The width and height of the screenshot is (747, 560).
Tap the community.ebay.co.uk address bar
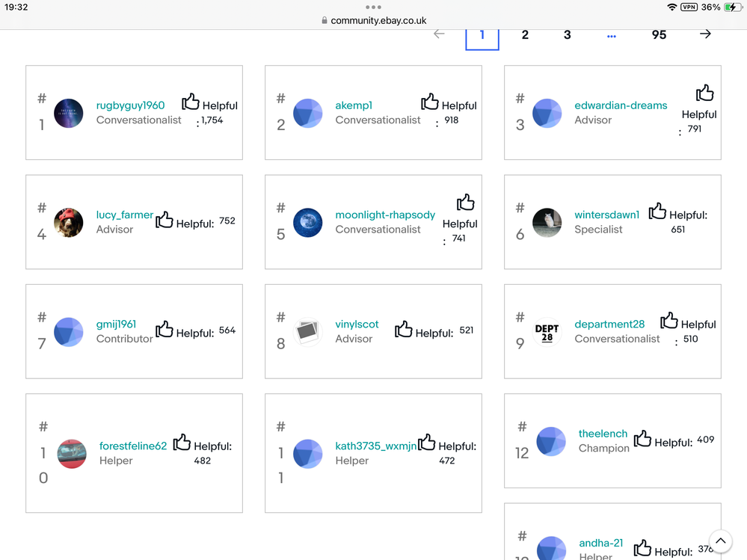pyautogui.click(x=374, y=21)
